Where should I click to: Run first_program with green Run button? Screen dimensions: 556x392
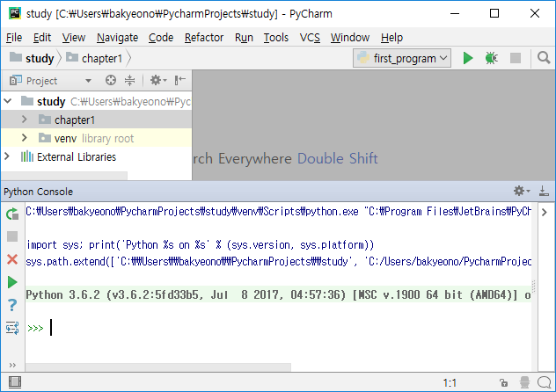point(468,58)
